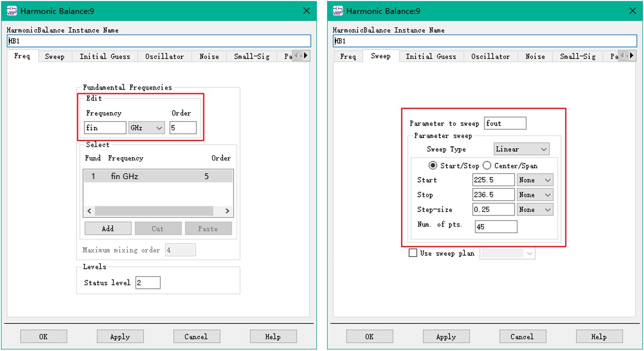This screenshot has height=351, width=644.
Task: Select the Start/Stop radio button
Action: pyautogui.click(x=433, y=166)
